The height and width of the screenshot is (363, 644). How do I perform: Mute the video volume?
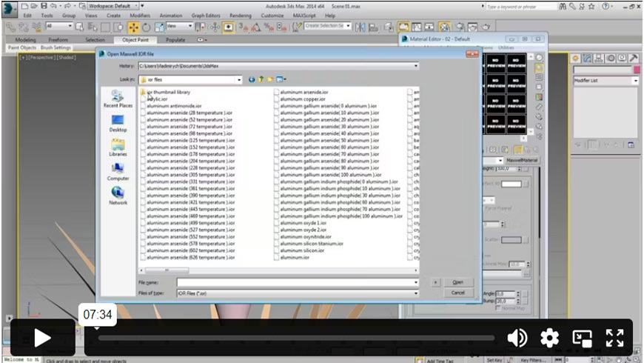point(517,338)
